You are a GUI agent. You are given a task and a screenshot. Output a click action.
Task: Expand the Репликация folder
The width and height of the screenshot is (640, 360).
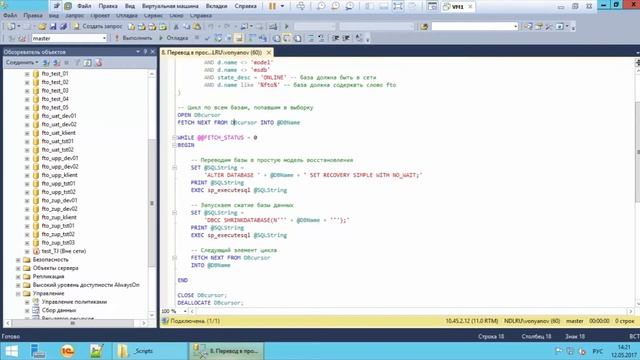click(18, 277)
